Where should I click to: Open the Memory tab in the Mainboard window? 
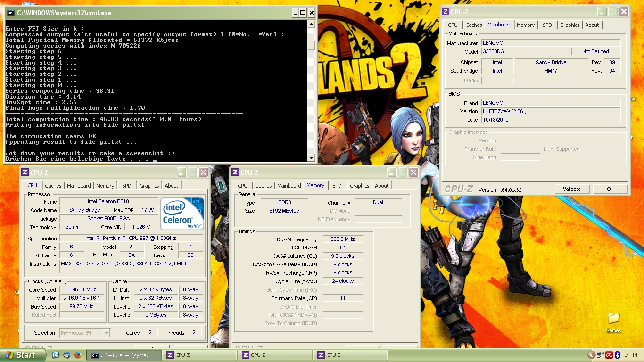tap(525, 25)
